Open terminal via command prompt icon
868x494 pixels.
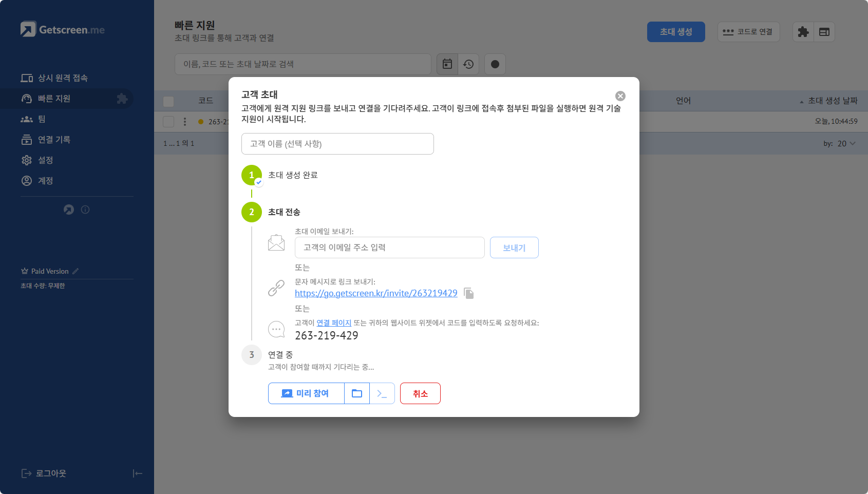[382, 393]
